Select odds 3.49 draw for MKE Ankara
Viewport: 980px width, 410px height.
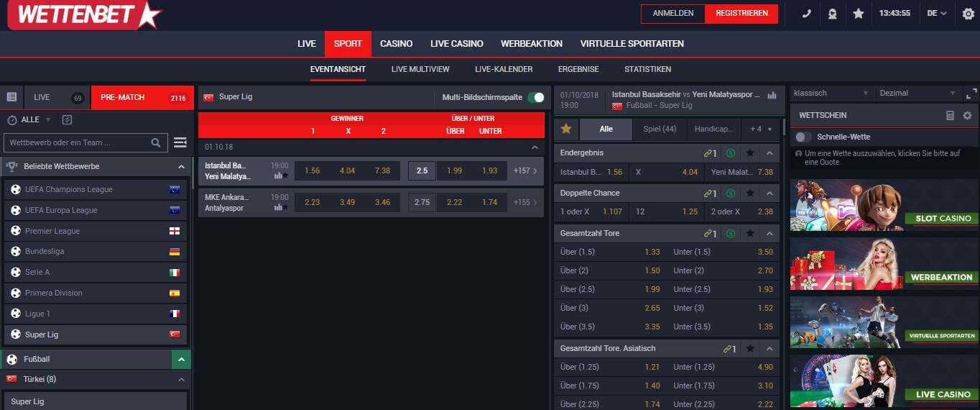(347, 202)
